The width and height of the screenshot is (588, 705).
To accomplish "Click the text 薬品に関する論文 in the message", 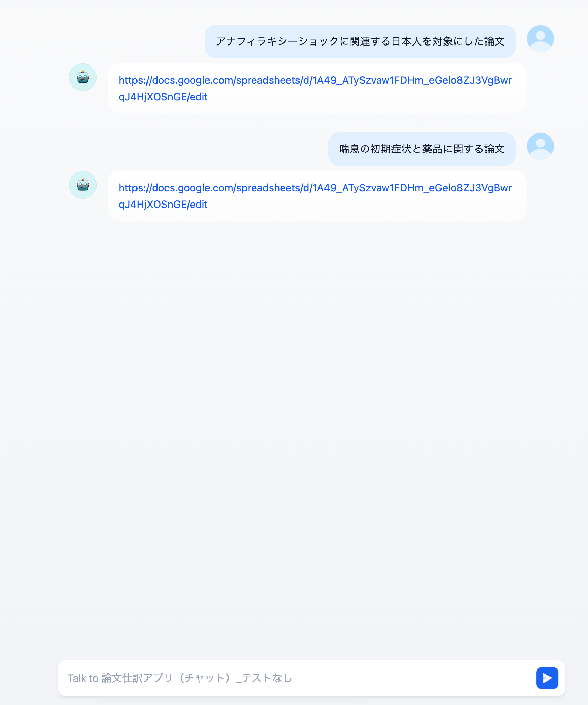I will click(x=463, y=149).
